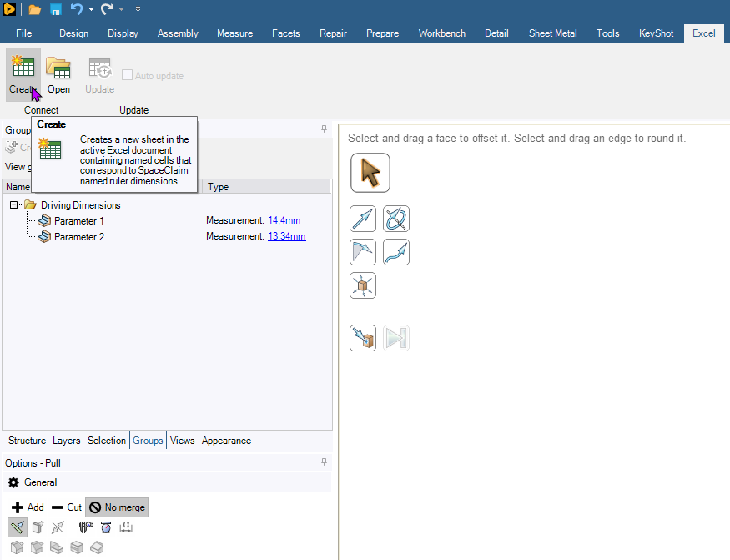Switch to the Structure panel tab
The width and height of the screenshot is (730, 560).
[27, 441]
